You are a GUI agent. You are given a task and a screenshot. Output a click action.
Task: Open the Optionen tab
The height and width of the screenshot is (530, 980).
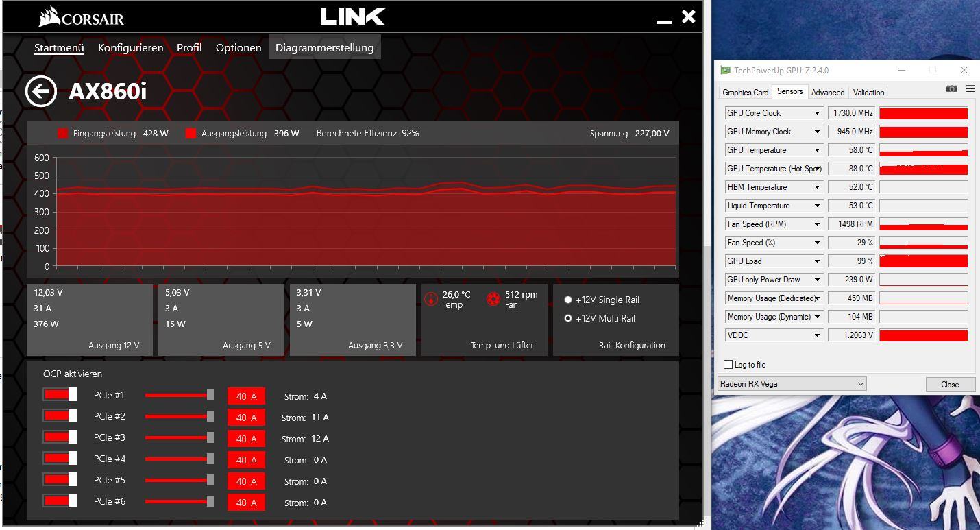click(x=238, y=47)
